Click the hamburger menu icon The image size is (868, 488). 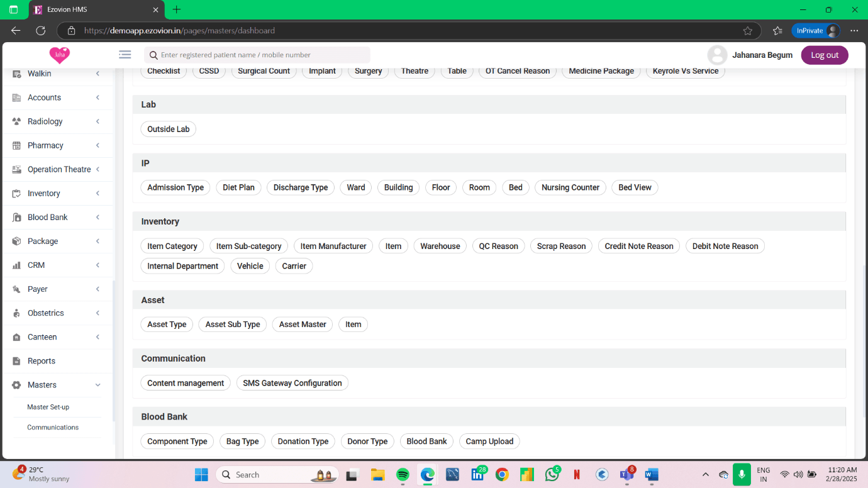pos(125,55)
